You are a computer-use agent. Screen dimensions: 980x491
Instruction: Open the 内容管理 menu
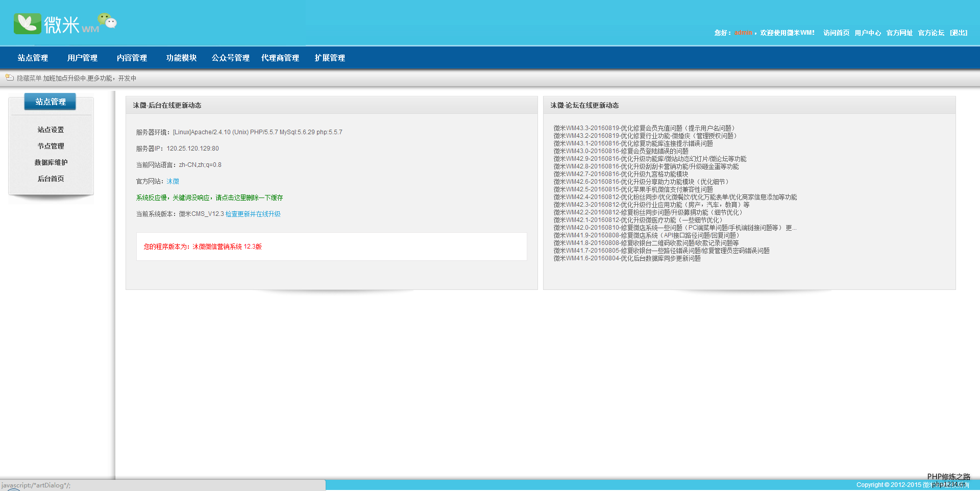point(132,58)
